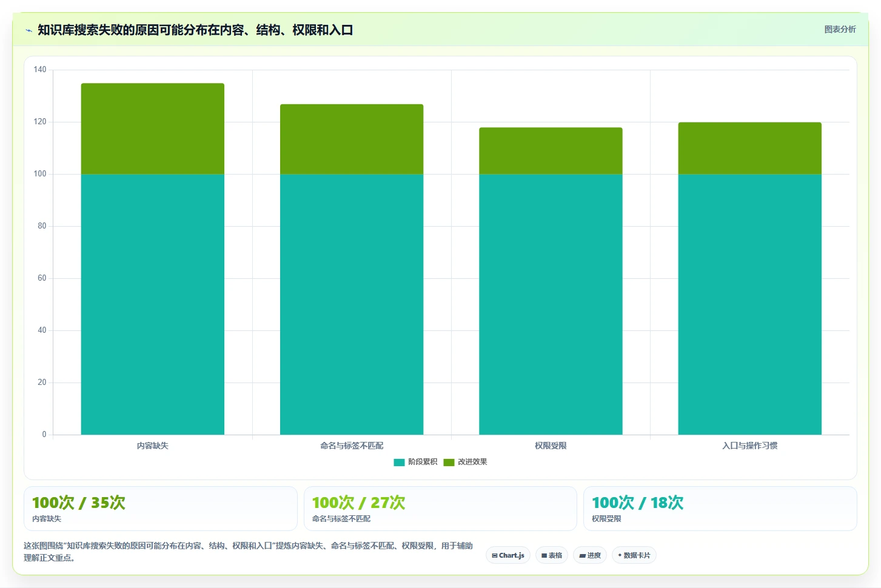Image resolution: width=881 pixels, height=588 pixels.
Task: Click the description paragraph below the cards
Action: tap(249, 552)
